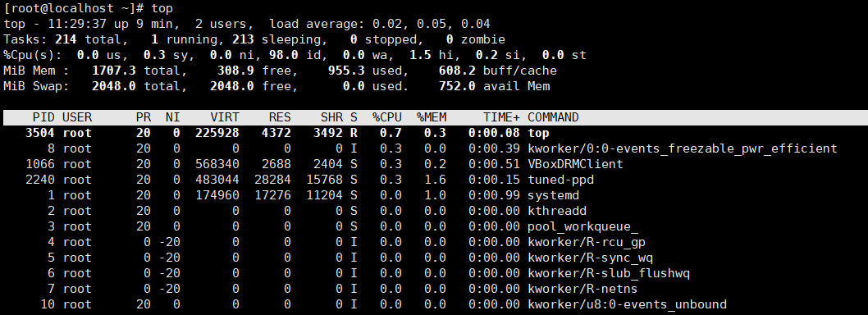This screenshot has height=315, width=868.
Task: Click the USER column header
Action: (x=77, y=117)
